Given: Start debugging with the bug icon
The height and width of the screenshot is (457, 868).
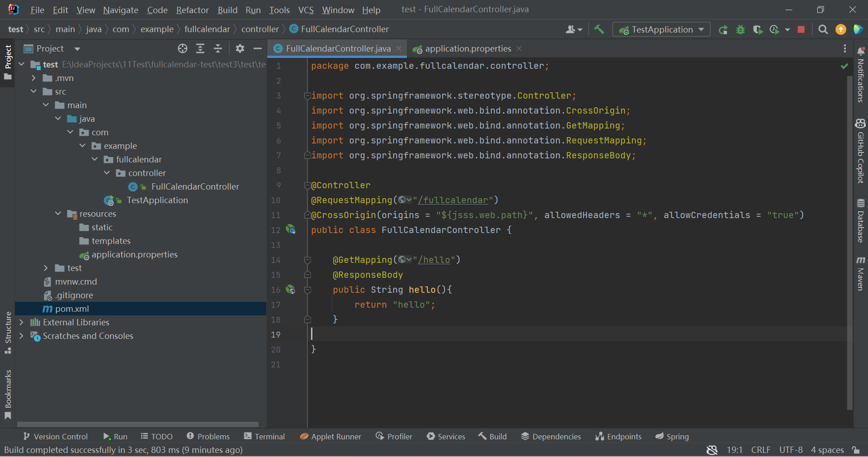Looking at the screenshot, I should 741,30.
